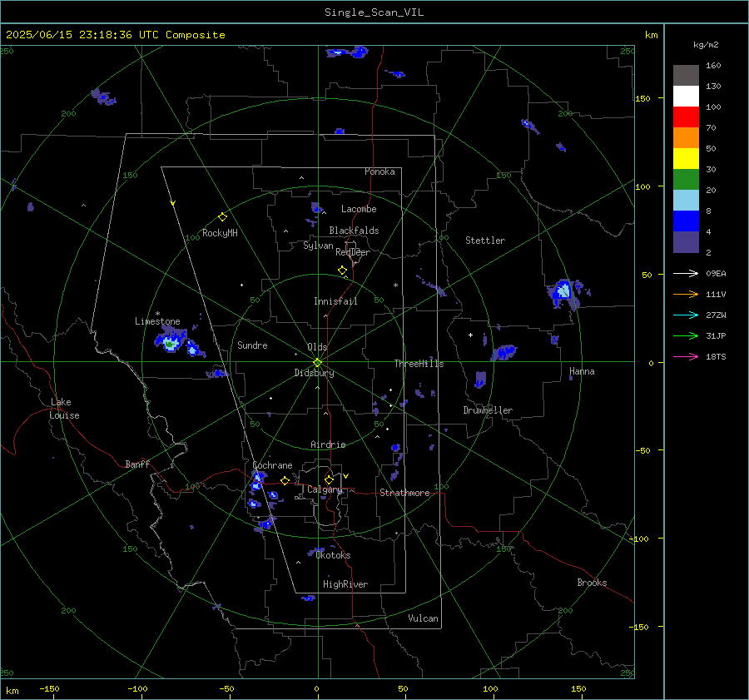
Task: Click the RedDeer city label
Action: 353,252
